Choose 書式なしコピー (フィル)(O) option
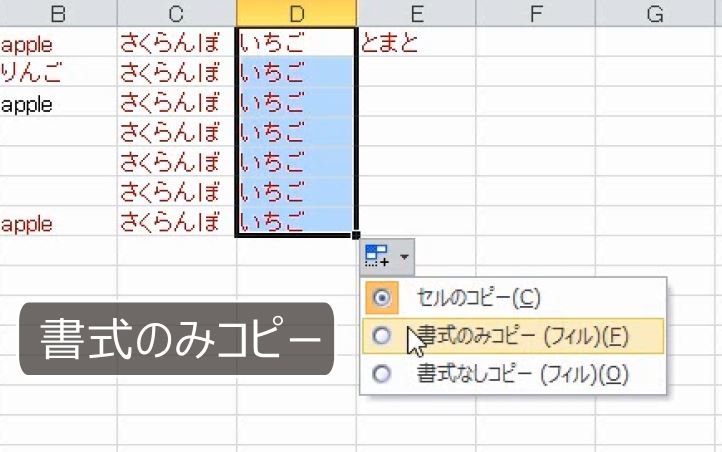722x452 pixels. tap(513, 374)
